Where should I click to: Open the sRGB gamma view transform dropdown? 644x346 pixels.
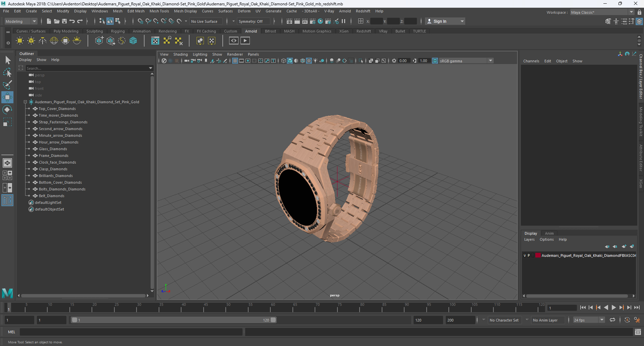click(x=466, y=61)
